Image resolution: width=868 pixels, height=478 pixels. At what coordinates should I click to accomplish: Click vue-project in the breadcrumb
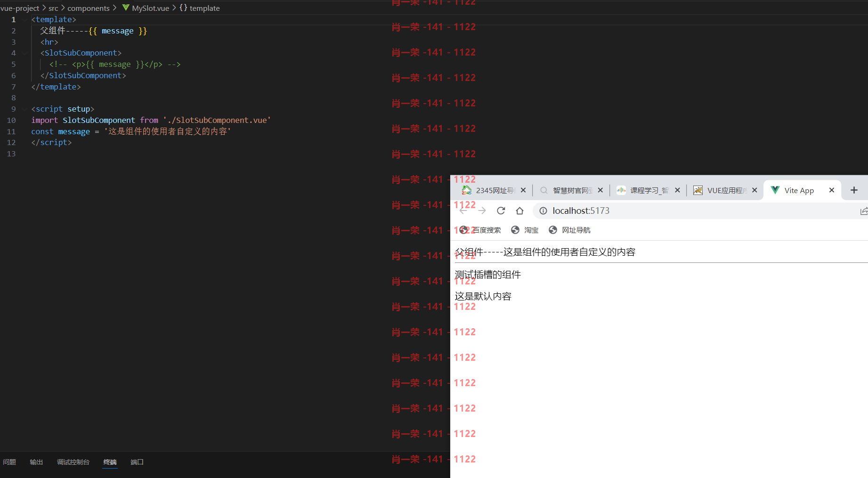coord(20,8)
